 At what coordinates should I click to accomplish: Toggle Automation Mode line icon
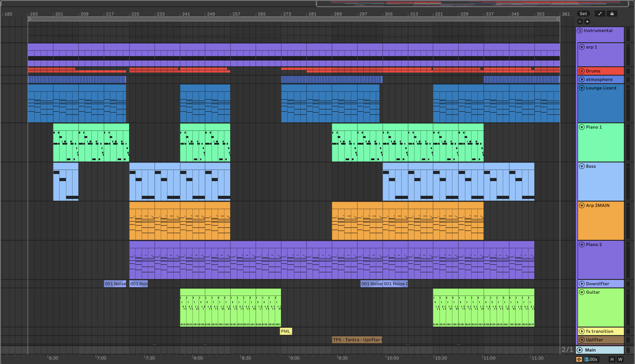click(600, 14)
